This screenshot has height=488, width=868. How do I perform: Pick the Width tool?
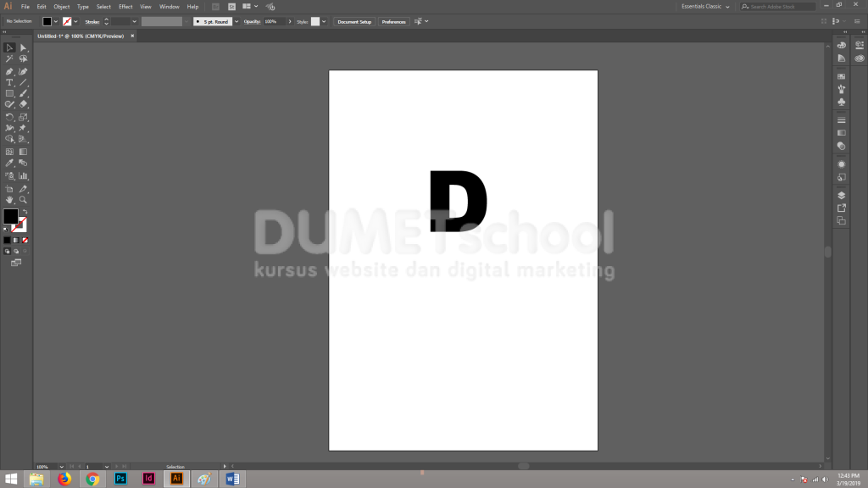click(9, 128)
